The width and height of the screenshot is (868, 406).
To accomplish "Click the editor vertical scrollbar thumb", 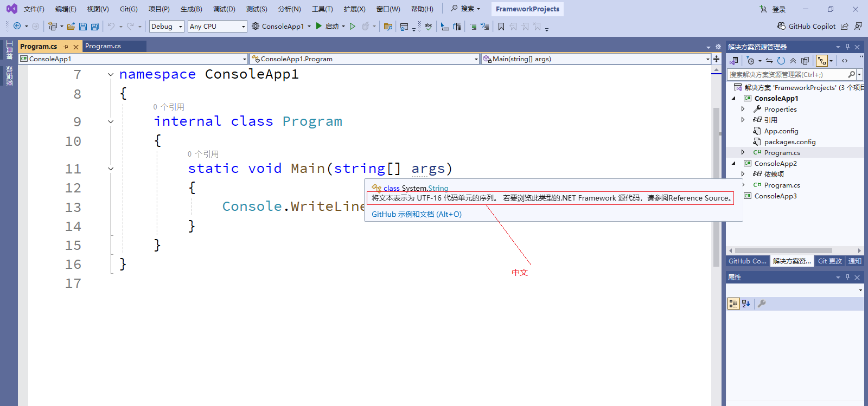I will point(716,187).
